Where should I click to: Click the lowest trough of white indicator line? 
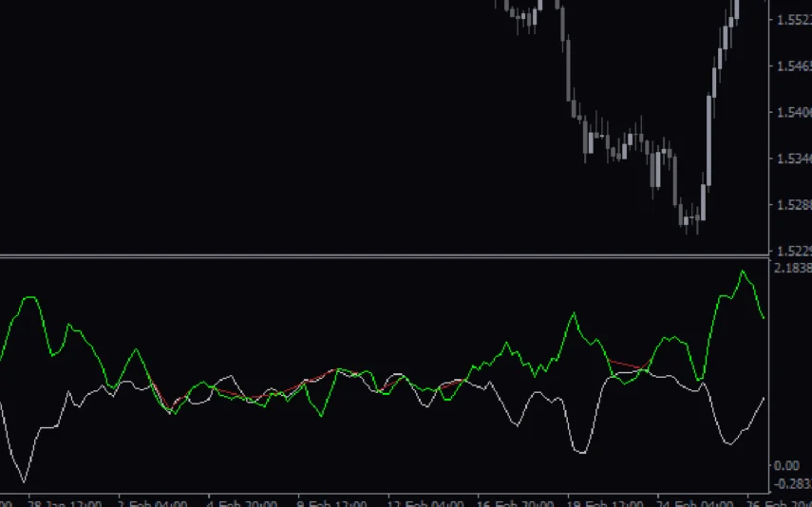tap(25, 480)
